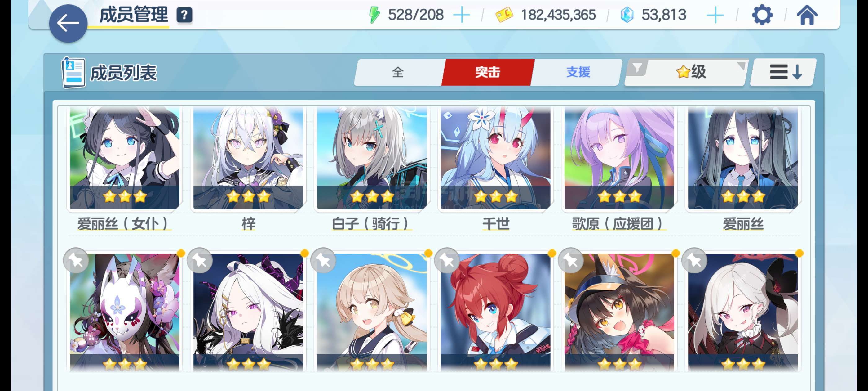The width and height of the screenshot is (868, 391).
Task: Click the green energy bolt icon
Action: 374,15
